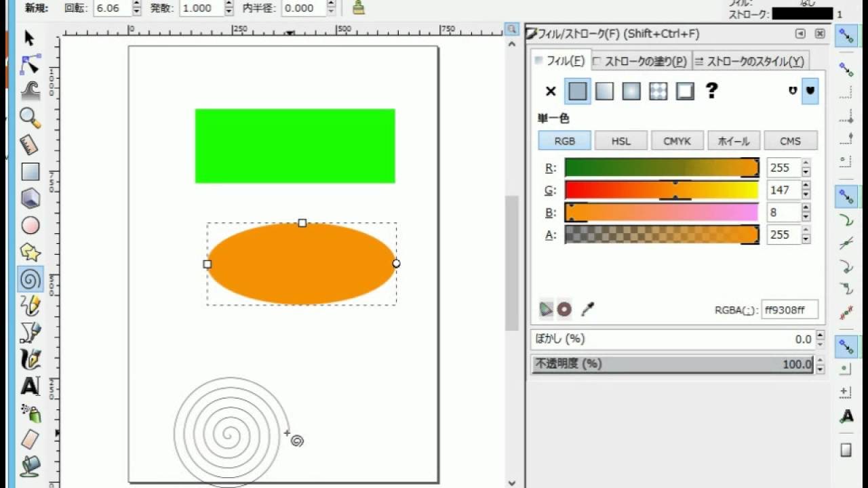Select the 3D Box tool
The width and height of the screenshot is (868, 488).
point(31,199)
